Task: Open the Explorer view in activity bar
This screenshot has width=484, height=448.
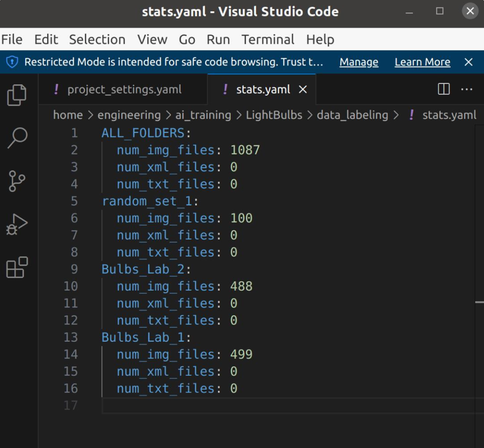Action: click(17, 95)
